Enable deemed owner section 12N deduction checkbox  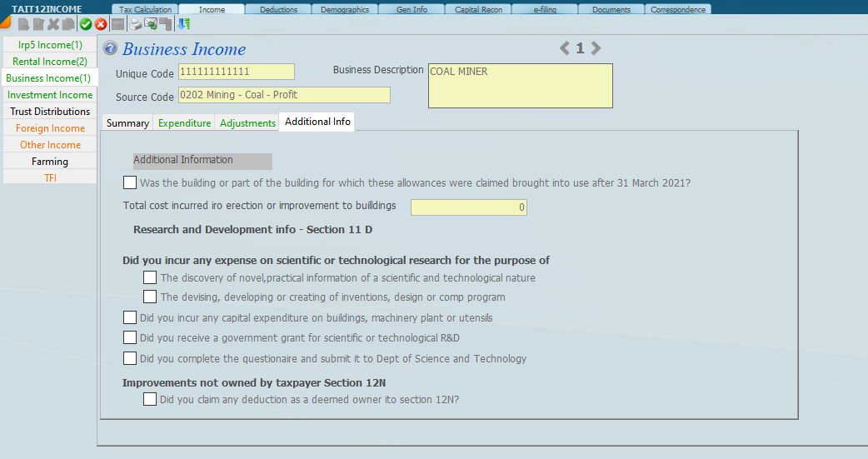pos(150,399)
